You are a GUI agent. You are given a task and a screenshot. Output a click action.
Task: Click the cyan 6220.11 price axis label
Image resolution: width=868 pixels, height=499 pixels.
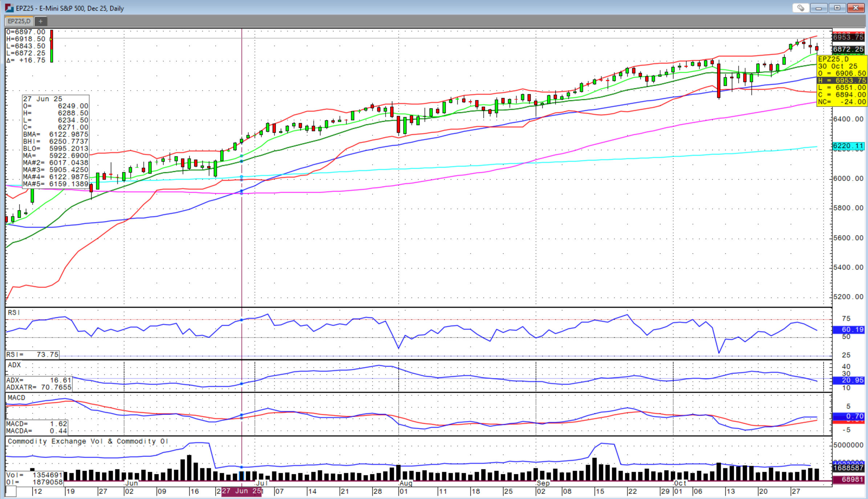pos(848,146)
